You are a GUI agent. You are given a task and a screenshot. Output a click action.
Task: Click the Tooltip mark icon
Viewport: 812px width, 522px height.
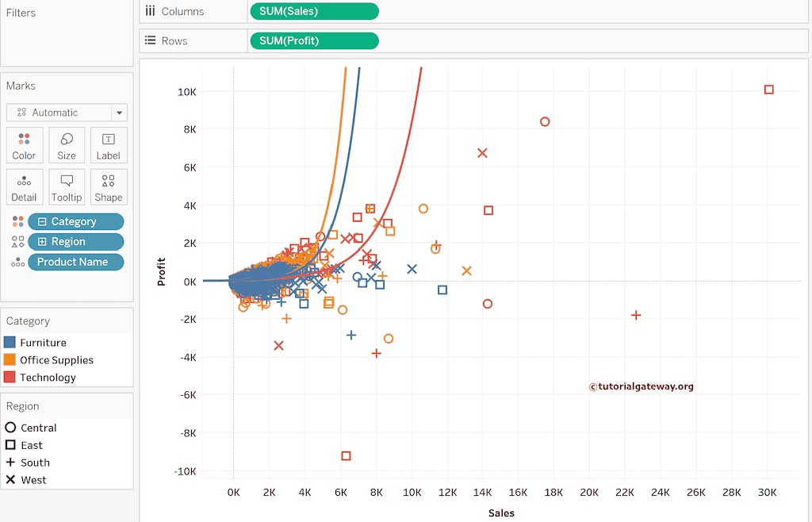67,186
